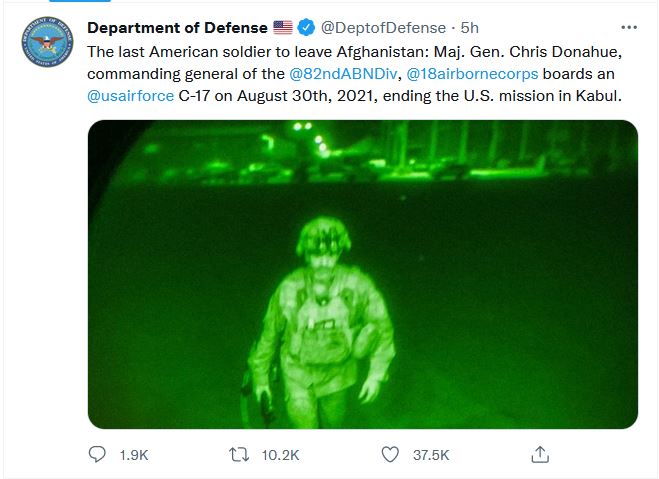
Task: Expand the green night-vision photo
Action: (362, 274)
